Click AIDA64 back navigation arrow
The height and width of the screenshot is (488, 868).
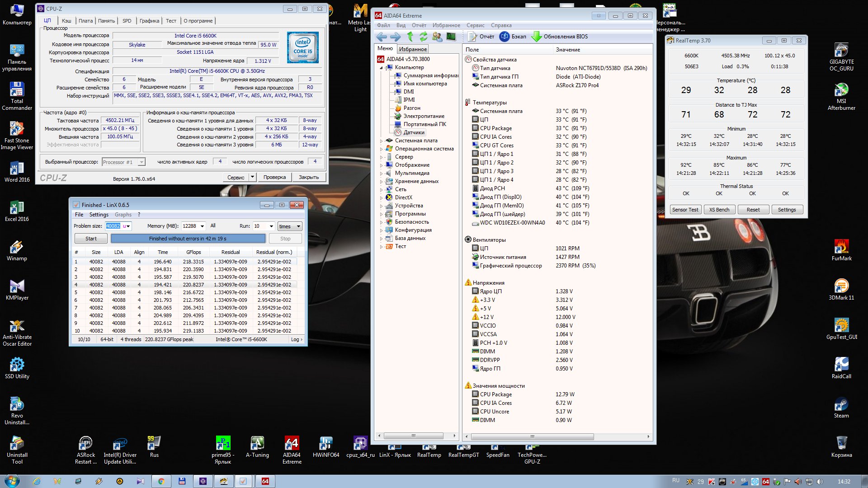click(x=382, y=37)
